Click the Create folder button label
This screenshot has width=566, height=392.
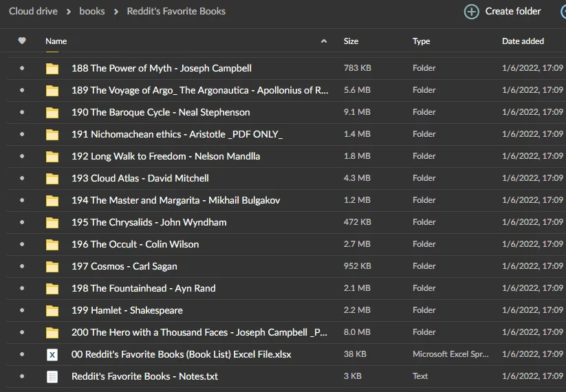pos(513,11)
